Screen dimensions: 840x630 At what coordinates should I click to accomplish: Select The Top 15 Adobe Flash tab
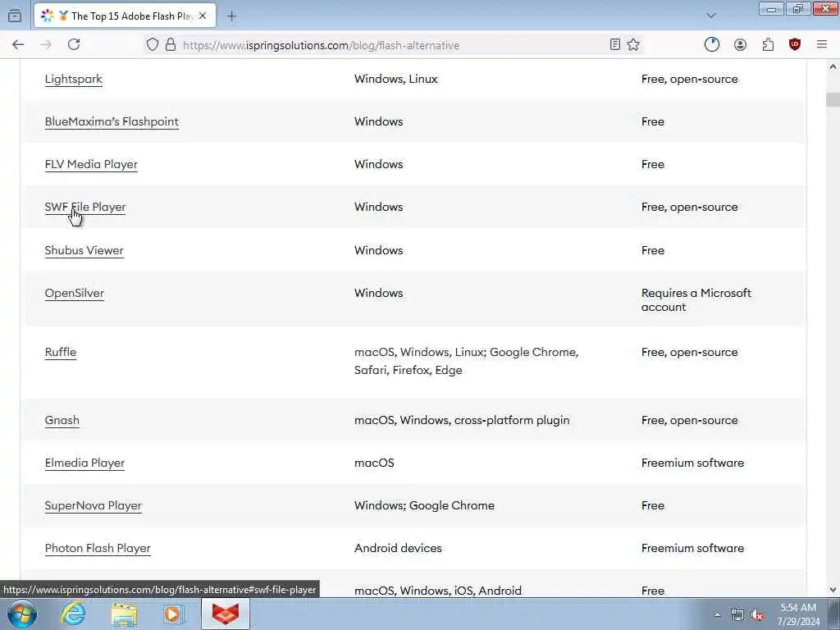(125, 16)
